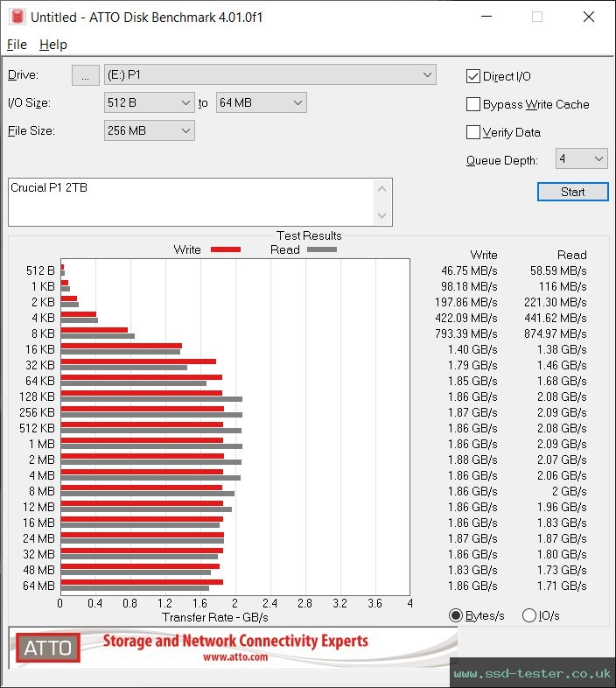The width and height of the screenshot is (616, 688).
Task: Click the description text field Crucial P1 2TB
Action: click(x=192, y=202)
